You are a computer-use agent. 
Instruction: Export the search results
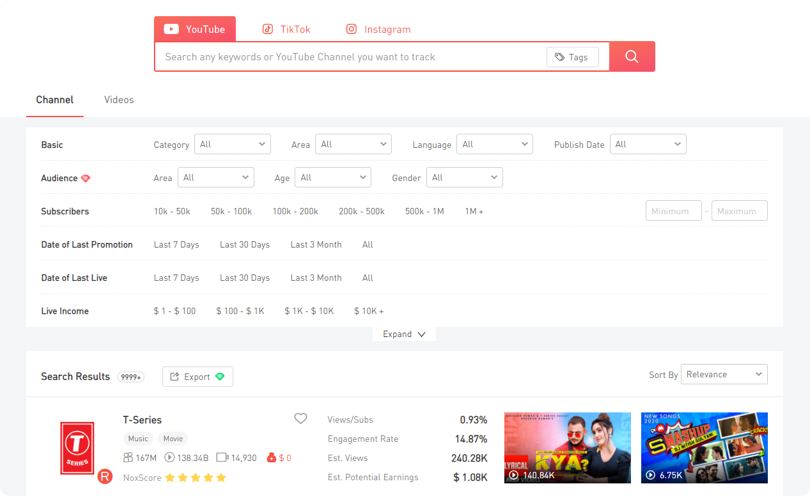[x=197, y=377]
